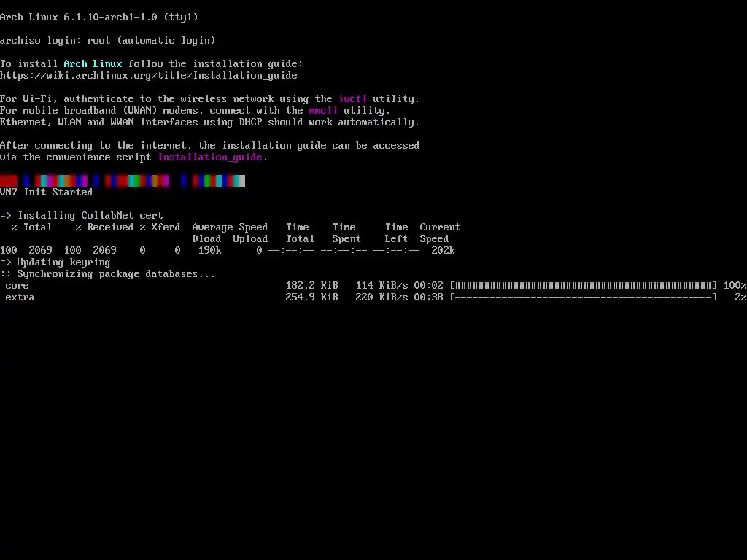The image size is (747, 560).
Task: Click the 'Ethernet, WLAN and WWAN interfaces' line
Action: [210, 122]
